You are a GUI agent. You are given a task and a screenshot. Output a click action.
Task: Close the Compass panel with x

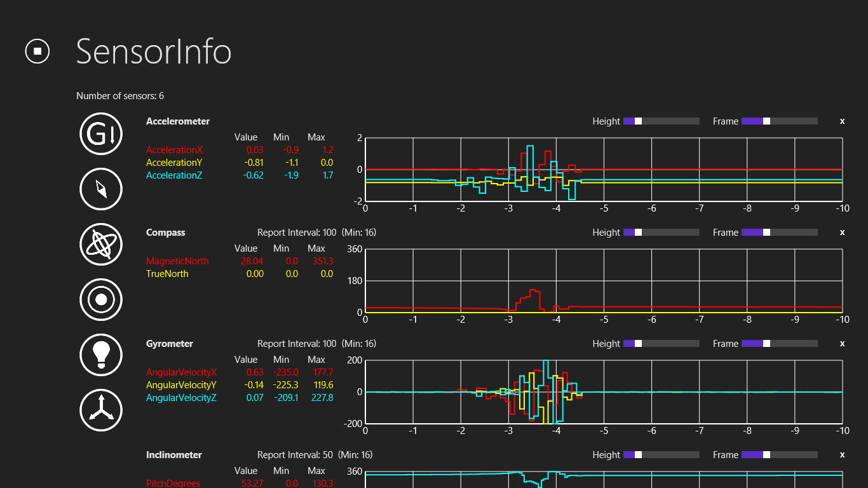[x=842, y=233]
